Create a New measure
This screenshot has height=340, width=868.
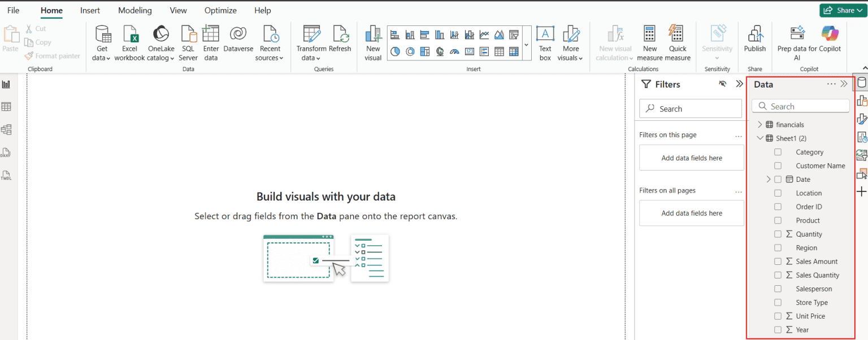(x=650, y=43)
